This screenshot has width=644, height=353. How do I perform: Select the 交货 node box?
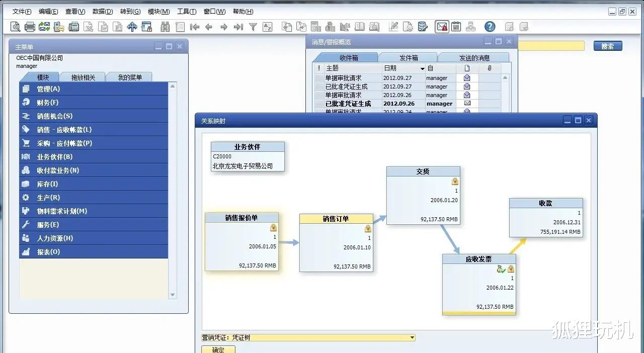coord(423,195)
